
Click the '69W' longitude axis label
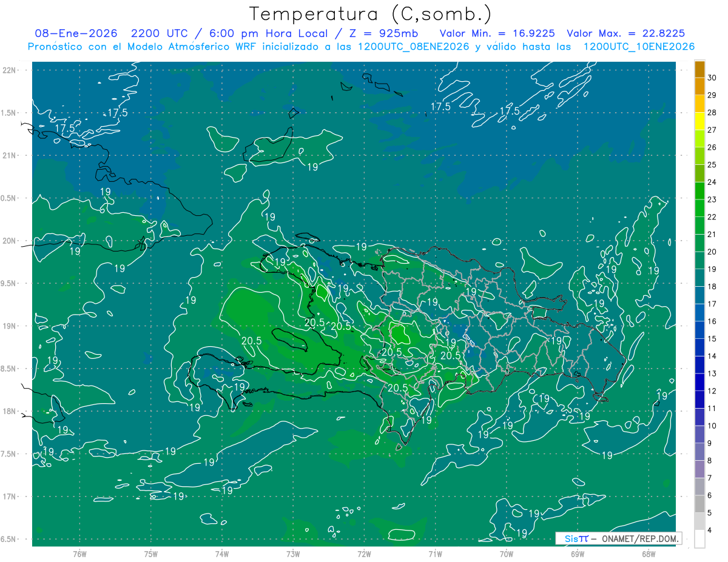point(577,554)
